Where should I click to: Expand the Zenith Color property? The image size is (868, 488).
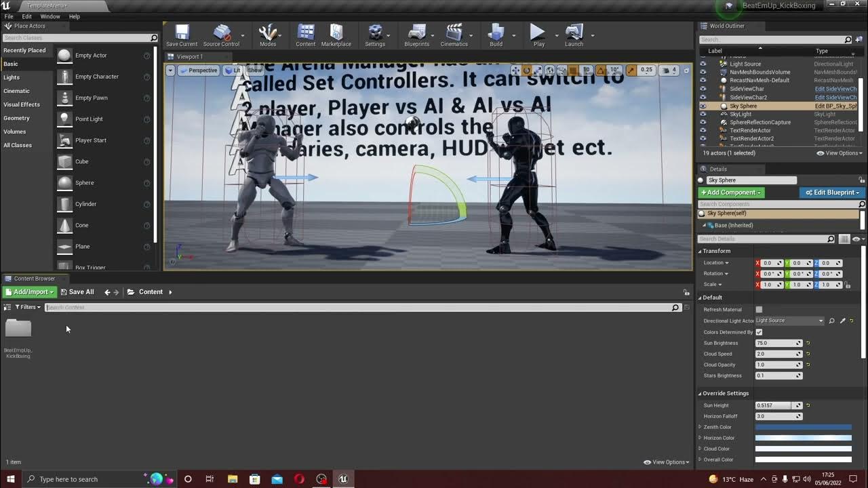tap(701, 427)
